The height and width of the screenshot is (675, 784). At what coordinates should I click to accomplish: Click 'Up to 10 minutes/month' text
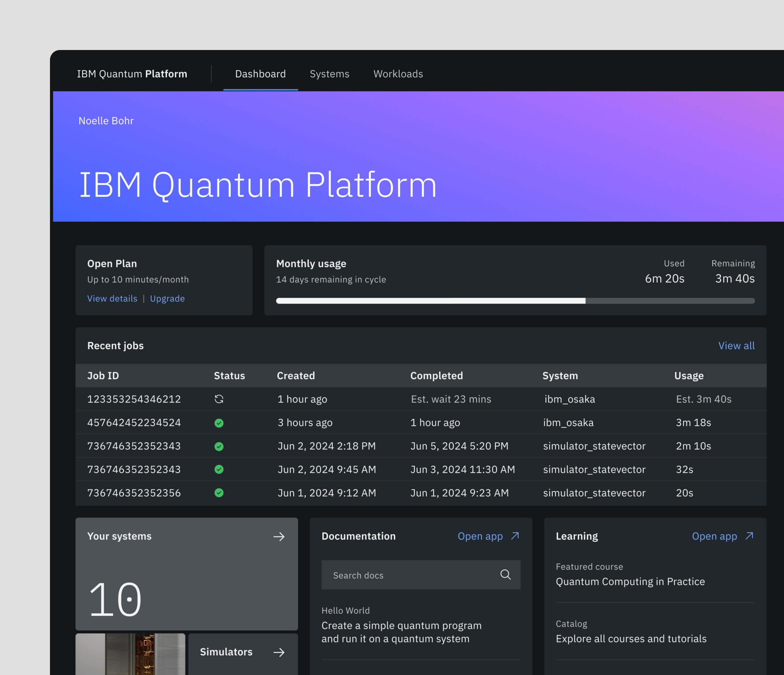pyautogui.click(x=138, y=279)
